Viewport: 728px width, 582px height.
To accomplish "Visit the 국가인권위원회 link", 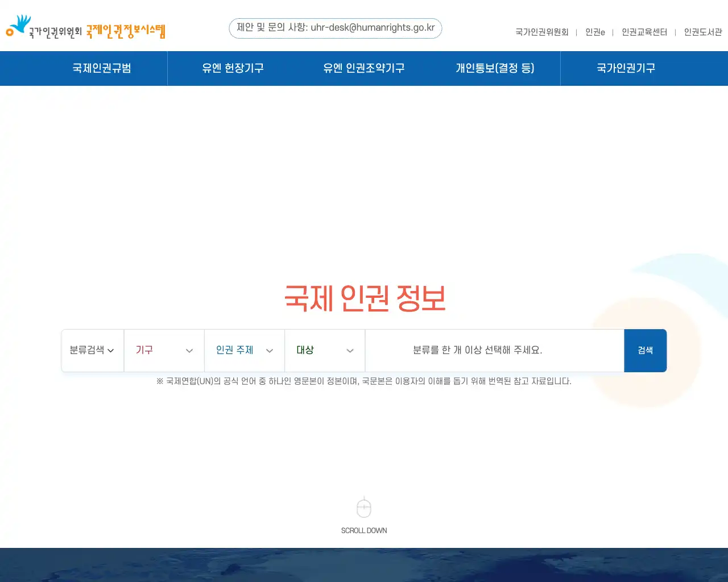I will point(542,32).
